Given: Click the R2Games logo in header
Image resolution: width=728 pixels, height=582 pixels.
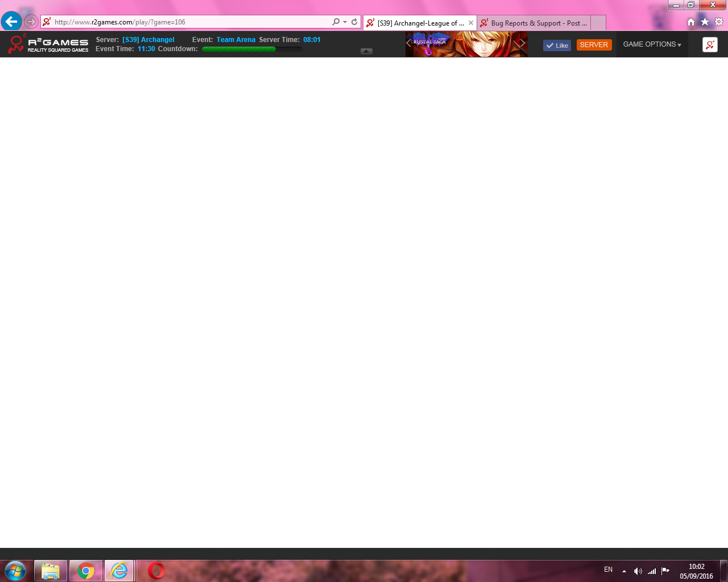Looking at the screenshot, I should (x=48, y=44).
